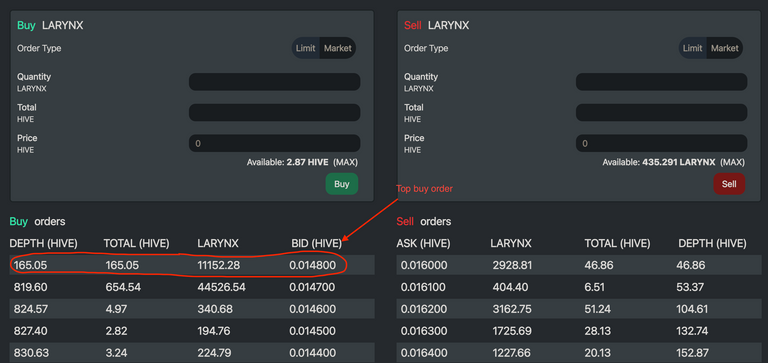Select Limit order type in Sell panel
This screenshot has width=768, height=363.
[x=693, y=48]
